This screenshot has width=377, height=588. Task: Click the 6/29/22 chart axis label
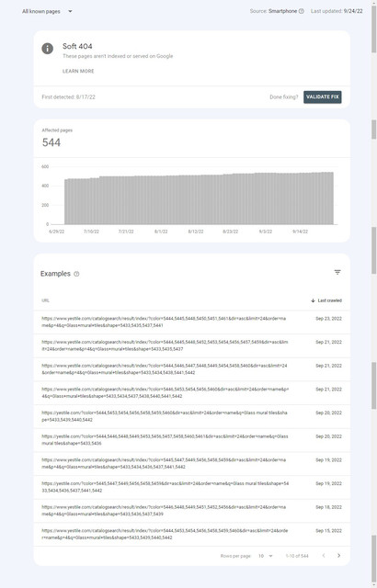point(57,232)
